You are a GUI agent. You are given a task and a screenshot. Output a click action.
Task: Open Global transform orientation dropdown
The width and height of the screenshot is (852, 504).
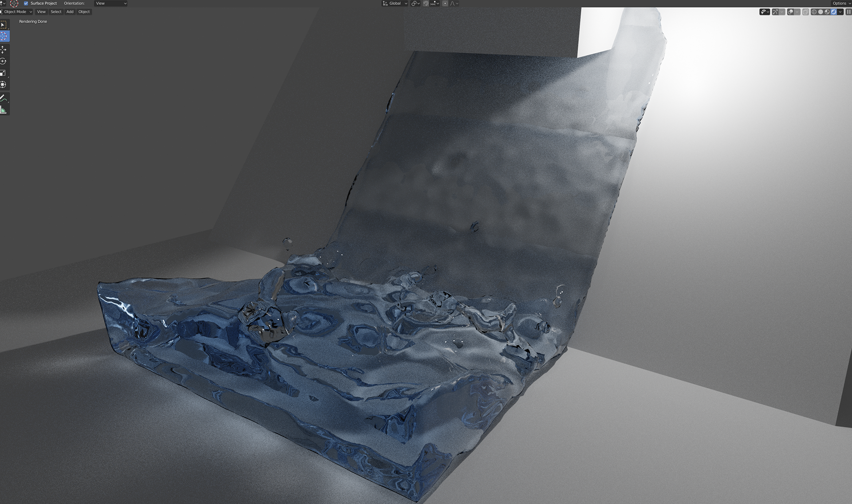[394, 3]
